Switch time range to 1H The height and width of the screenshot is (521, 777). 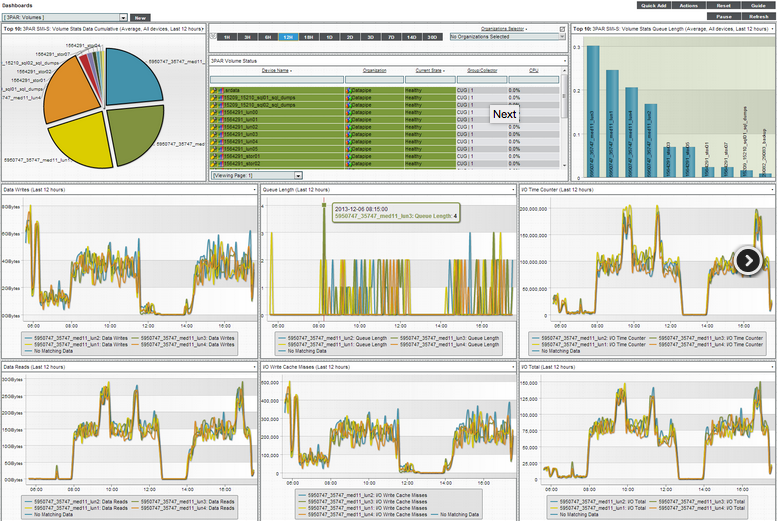(226, 37)
